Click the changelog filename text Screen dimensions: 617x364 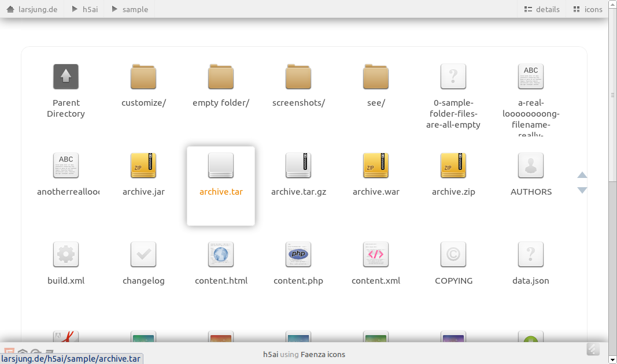coord(143,281)
